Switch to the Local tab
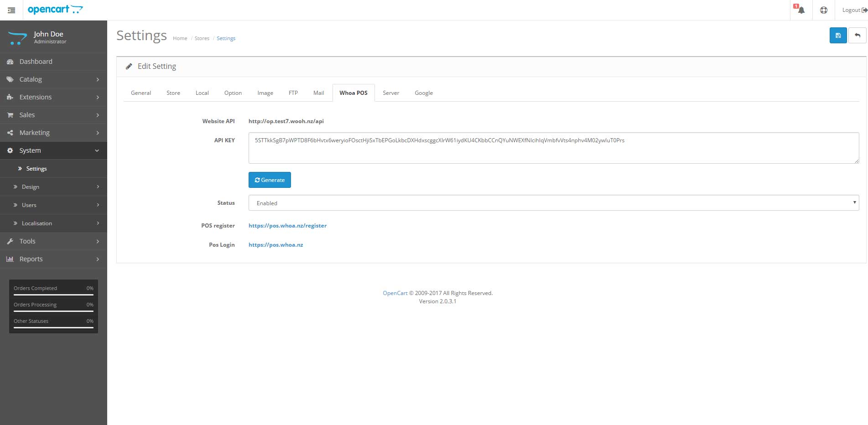Image resolution: width=868 pixels, height=425 pixels. pyautogui.click(x=202, y=93)
